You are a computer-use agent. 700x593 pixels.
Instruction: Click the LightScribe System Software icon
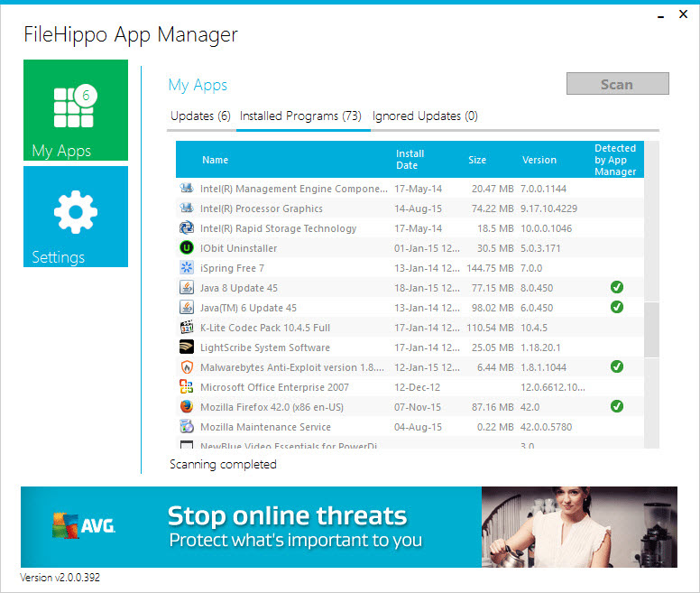point(187,347)
